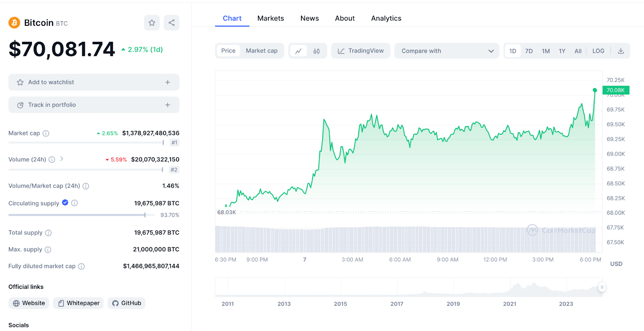The width and height of the screenshot is (644, 331).
Task: Open Market cap info tooltip icon
Action: pyautogui.click(x=46, y=134)
